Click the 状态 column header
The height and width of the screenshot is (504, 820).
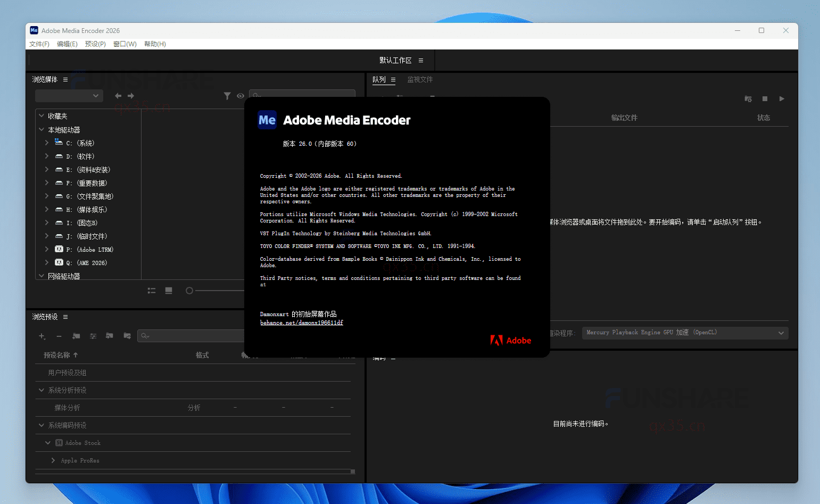pos(764,118)
